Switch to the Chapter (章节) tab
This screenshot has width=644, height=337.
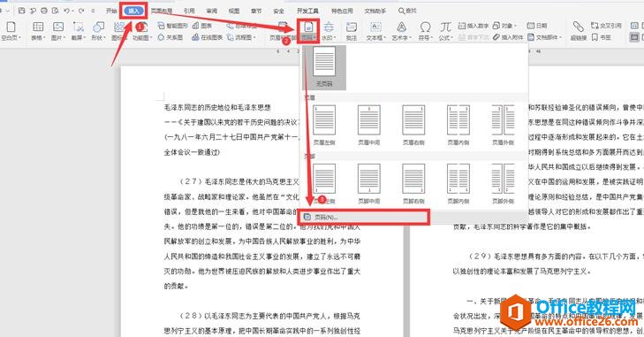(x=256, y=11)
